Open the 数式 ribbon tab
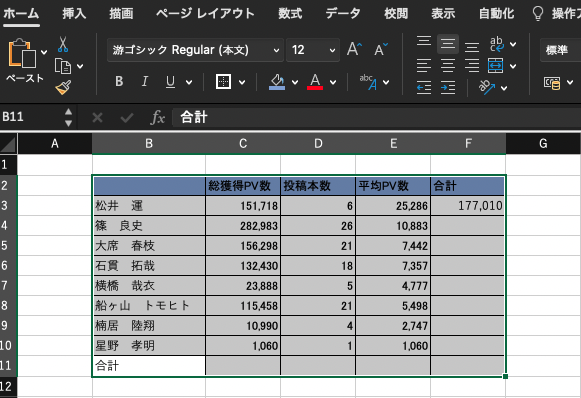 290,14
